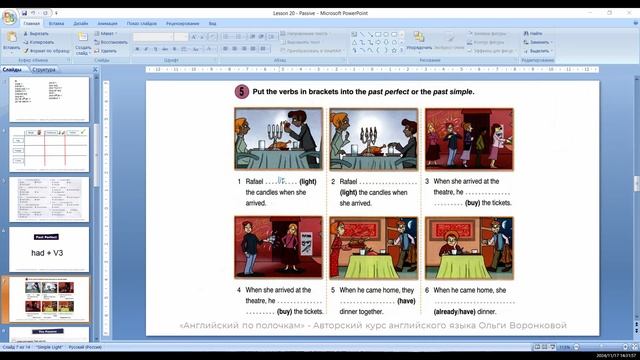Toggle italic formatting in the font group
This screenshot has width=640, height=360.
point(146,49)
